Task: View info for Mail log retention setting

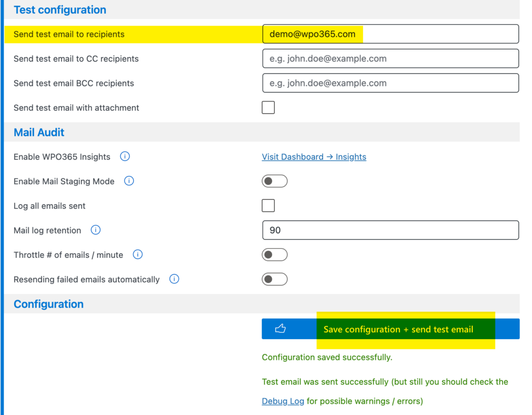Action: point(96,230)
